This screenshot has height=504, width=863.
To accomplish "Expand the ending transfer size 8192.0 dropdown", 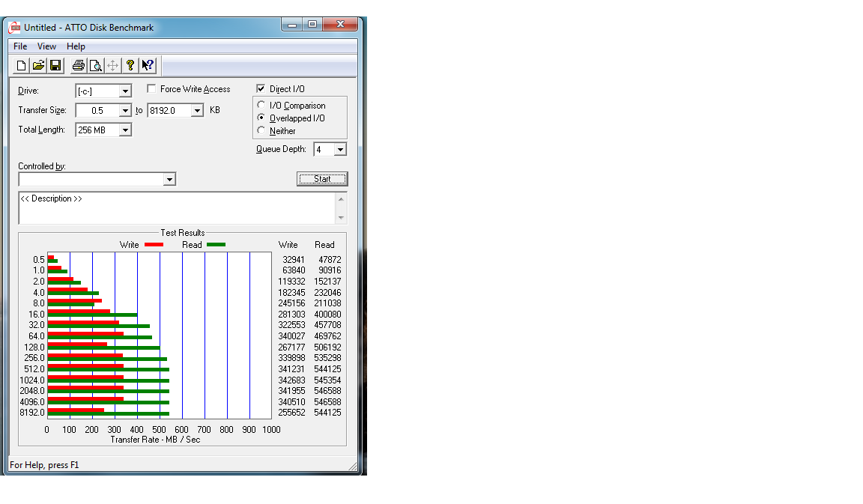I will click(197, 111).
